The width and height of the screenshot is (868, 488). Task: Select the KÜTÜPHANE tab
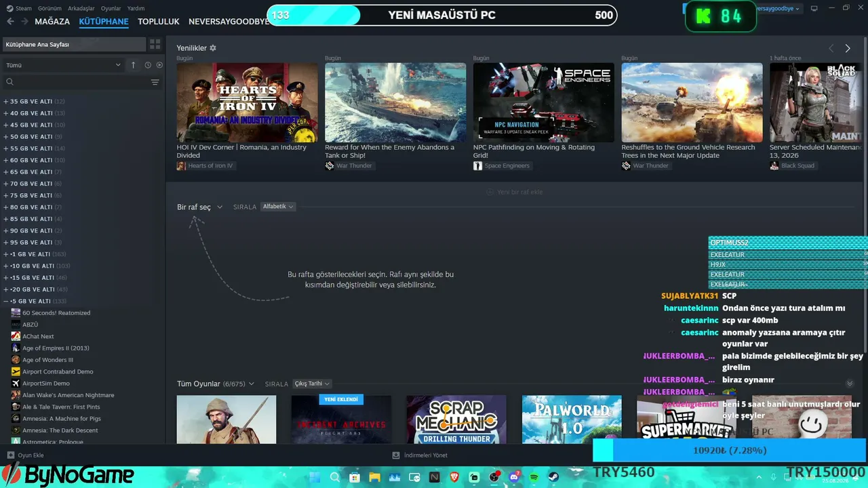104,21
